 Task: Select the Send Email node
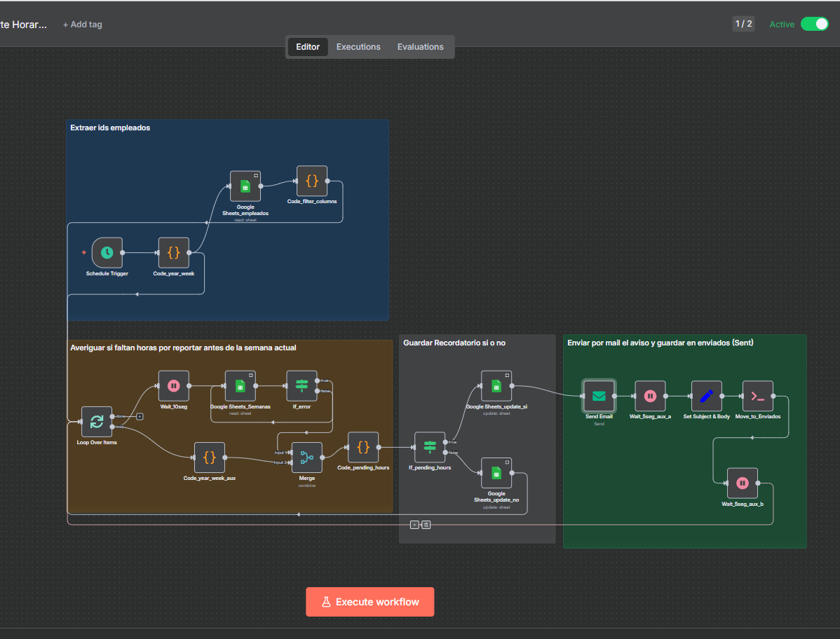point(599,396)
